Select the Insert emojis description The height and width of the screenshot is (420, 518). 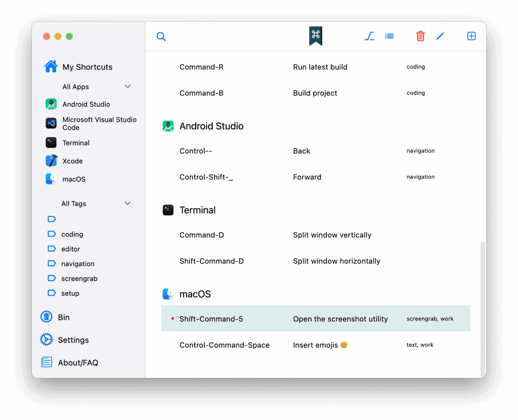pyautogui.click(x=320, y=345)
